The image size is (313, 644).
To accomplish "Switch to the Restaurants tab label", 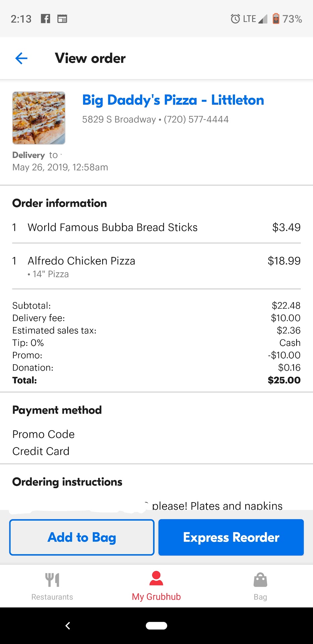I will [52, 597].
